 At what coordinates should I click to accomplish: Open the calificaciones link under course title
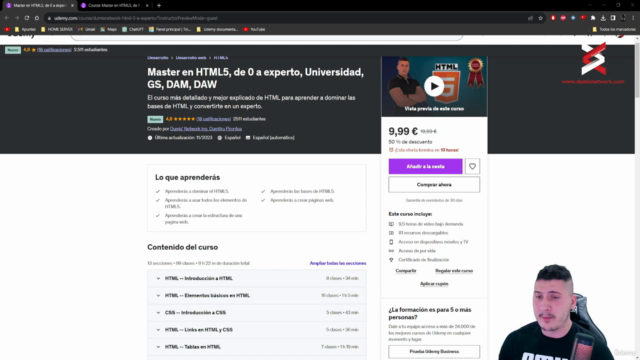coord(213,119)
